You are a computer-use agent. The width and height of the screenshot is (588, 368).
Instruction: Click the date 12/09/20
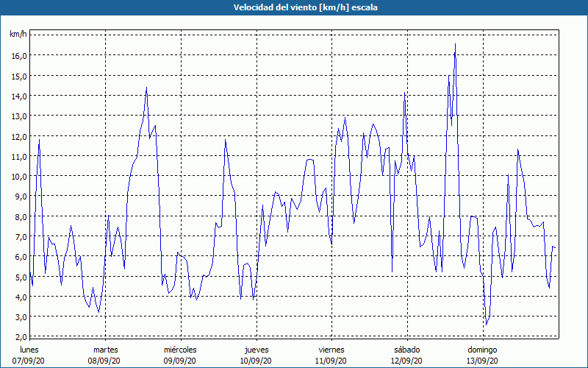[406, 361]
